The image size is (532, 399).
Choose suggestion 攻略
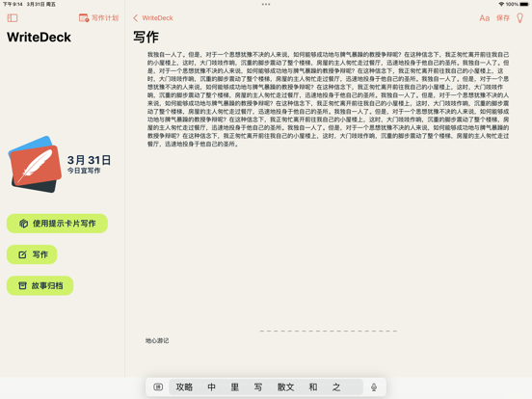[x=184, y=386]
